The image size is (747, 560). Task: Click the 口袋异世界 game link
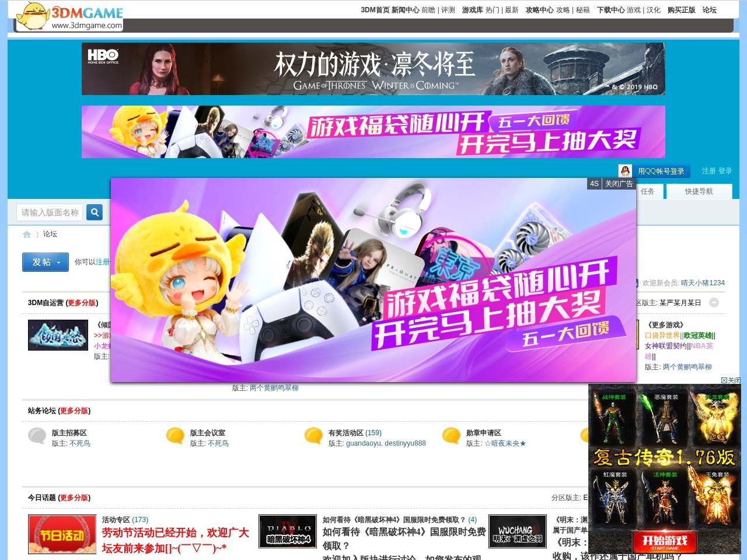[x=662, y=335]
